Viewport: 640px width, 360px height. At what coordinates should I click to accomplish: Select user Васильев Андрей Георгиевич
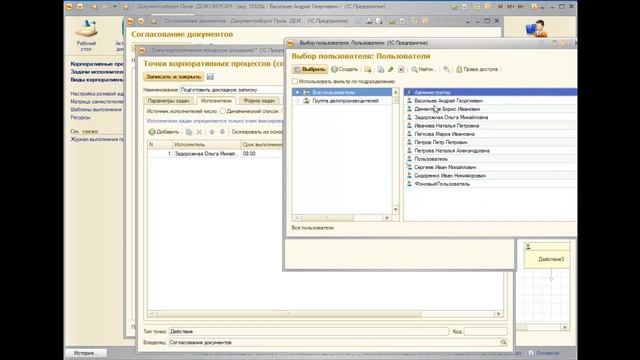[x=490, y=100]
